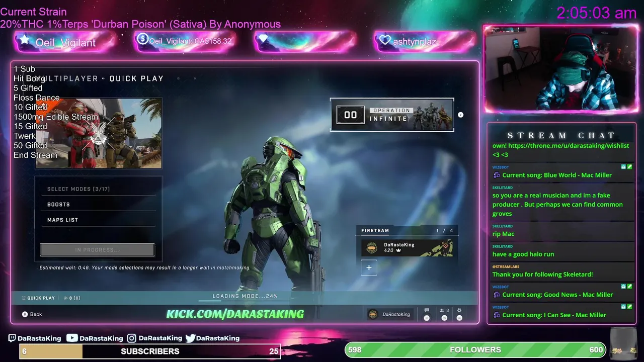Click the Durban Poison strain text
Image resolution: width=644 pixels, height=362 pixels.
tap(140, 24)
